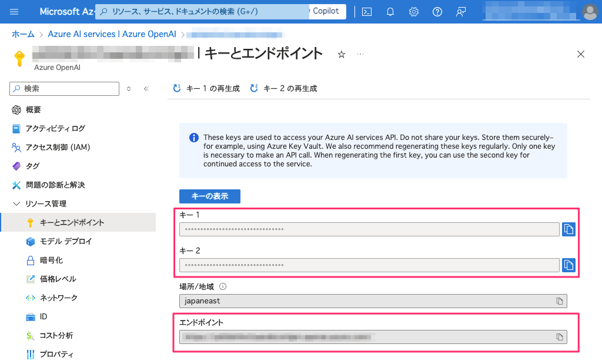Focus the global resource search box
Viewport: 602px width, 364px height.
(x=202, y=12)
